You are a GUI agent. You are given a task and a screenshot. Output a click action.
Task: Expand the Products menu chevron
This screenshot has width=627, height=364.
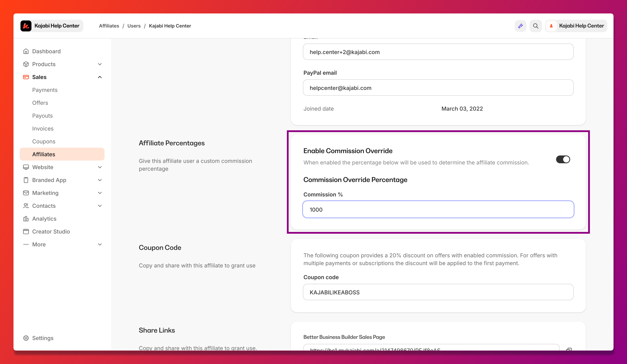(100, 64)
